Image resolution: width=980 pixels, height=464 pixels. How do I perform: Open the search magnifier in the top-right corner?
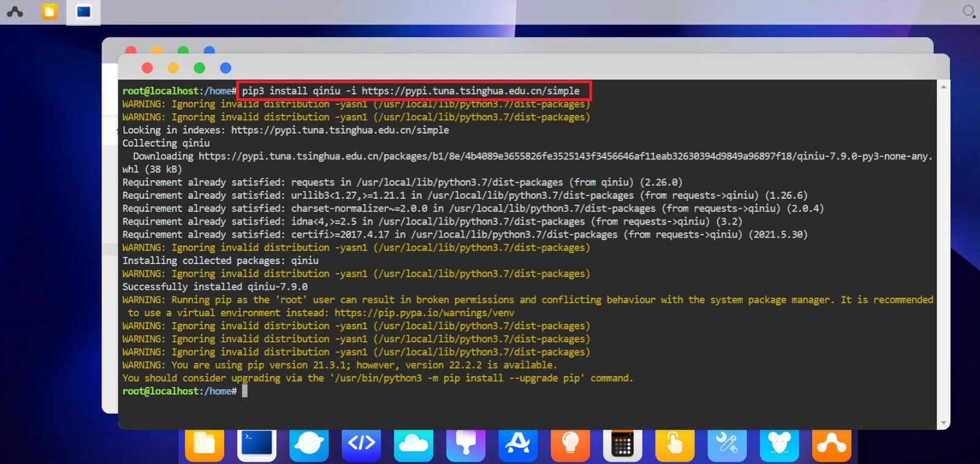[x=968, y=11]
